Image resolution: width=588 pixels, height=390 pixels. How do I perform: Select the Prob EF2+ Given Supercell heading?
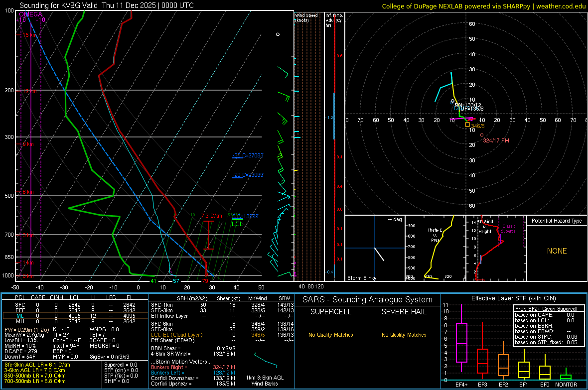point(546,309)
